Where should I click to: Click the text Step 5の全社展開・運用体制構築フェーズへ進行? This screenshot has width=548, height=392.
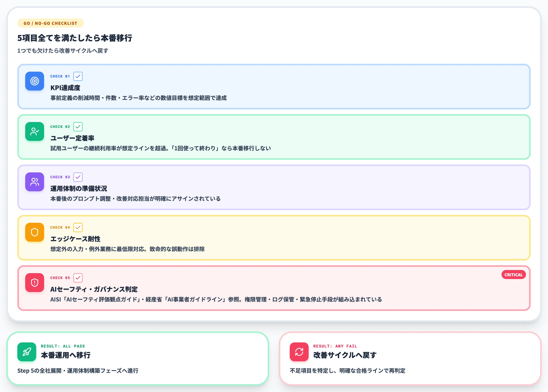point(78,371)
